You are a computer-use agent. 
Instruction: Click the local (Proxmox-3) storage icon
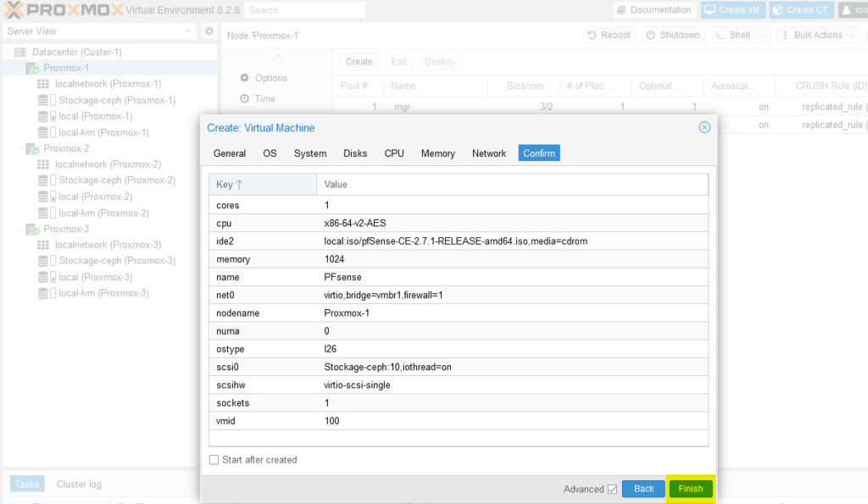pos(47,277)
